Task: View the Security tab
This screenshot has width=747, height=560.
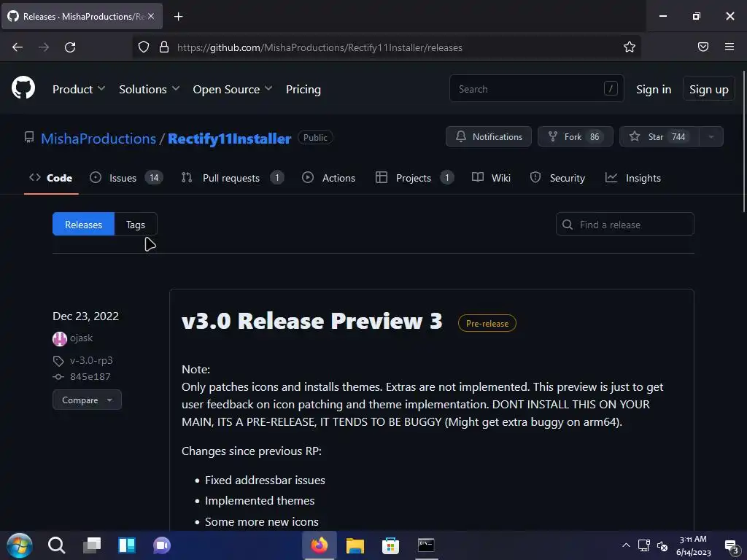Action: pos(557,178)
